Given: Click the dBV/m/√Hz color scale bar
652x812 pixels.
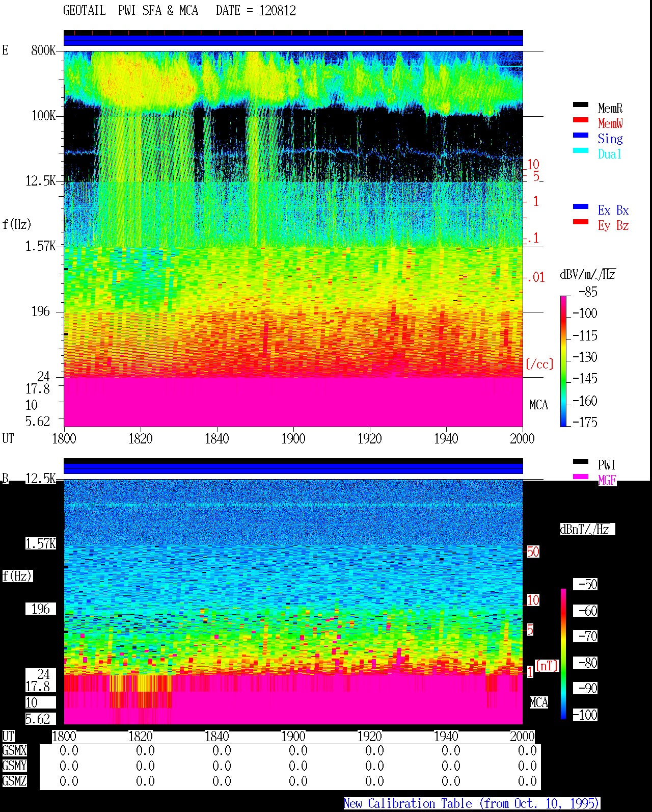Looking at the screenshot, I should pos(563,361).
